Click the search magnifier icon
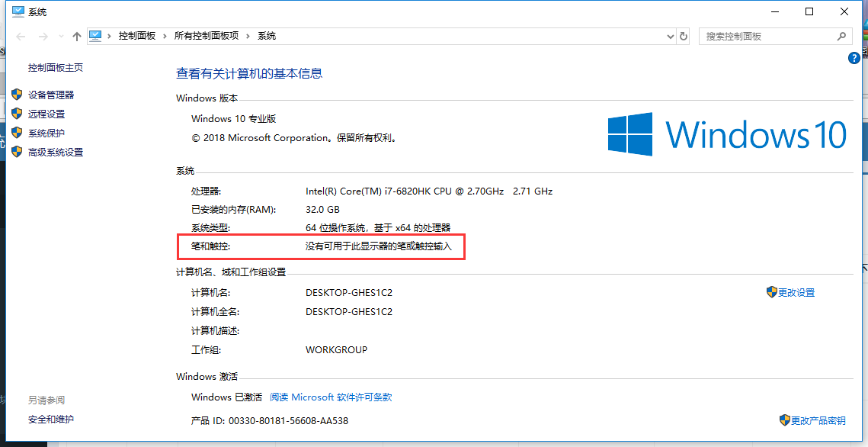The width and height of the screenshot is (868, 447). [841, 37]
